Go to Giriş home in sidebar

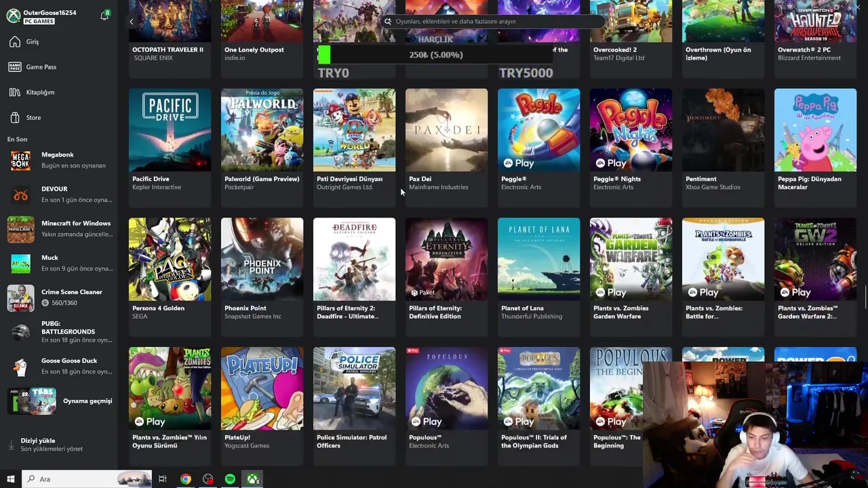59,42
